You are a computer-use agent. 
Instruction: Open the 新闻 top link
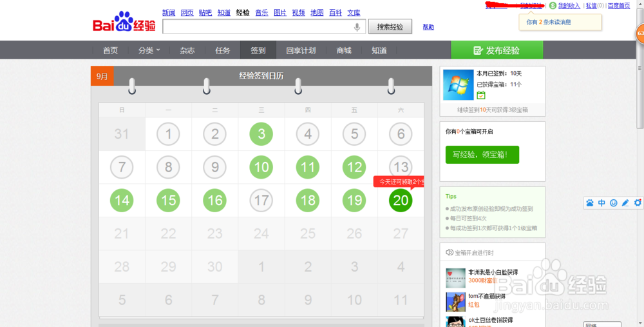pyautogui.click(x=169, y=13)
